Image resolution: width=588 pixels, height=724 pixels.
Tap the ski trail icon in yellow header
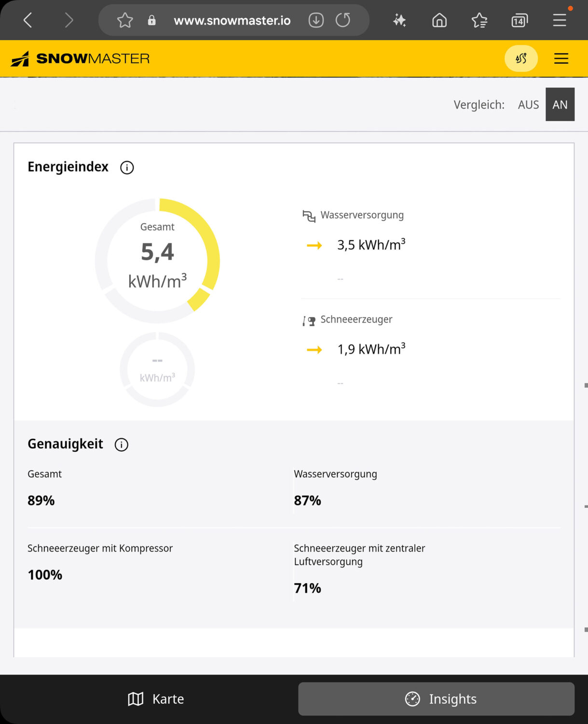click(520, 58)
